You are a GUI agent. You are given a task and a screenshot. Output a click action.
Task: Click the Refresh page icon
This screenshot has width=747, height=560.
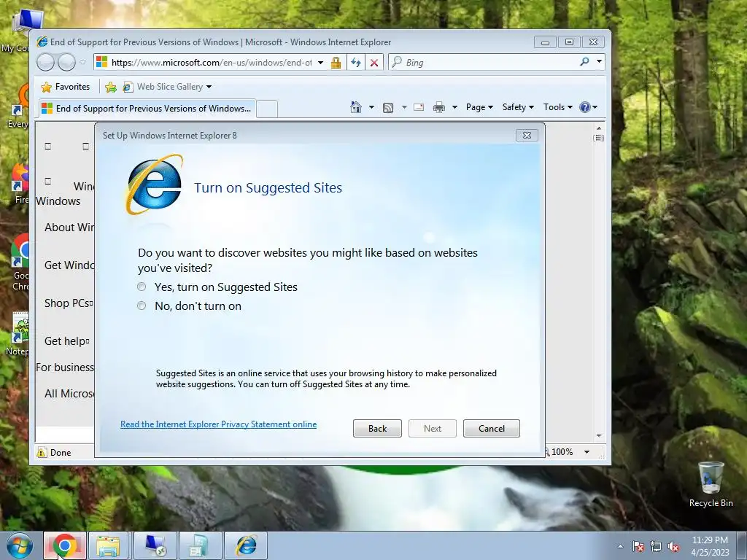click(356, 63)
